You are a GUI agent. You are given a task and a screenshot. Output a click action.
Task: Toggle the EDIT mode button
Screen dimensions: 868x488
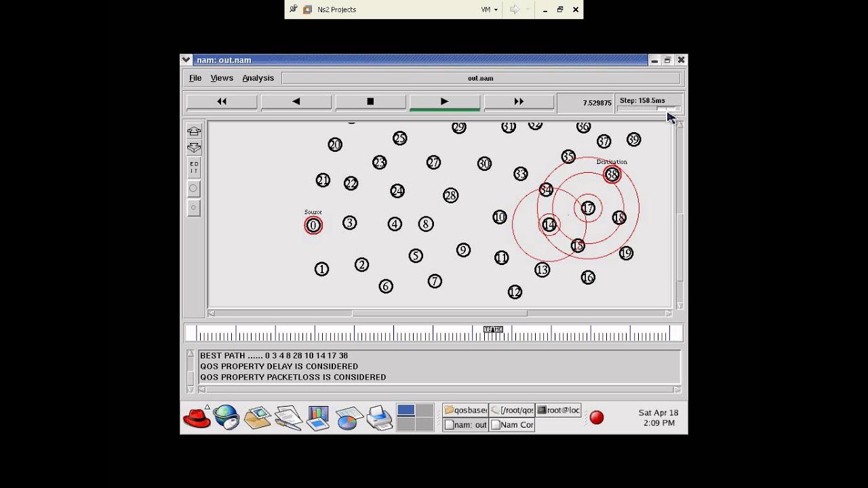(x=194, y=167)
